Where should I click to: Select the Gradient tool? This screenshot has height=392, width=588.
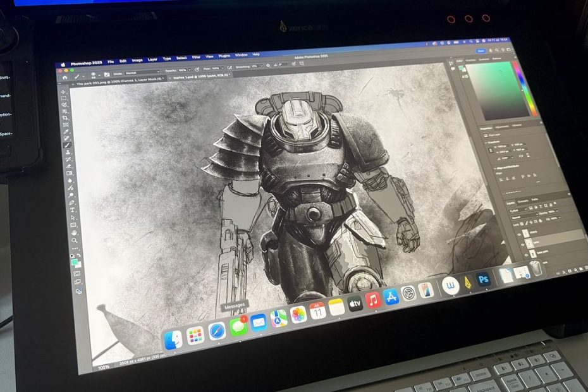(70, 173)
